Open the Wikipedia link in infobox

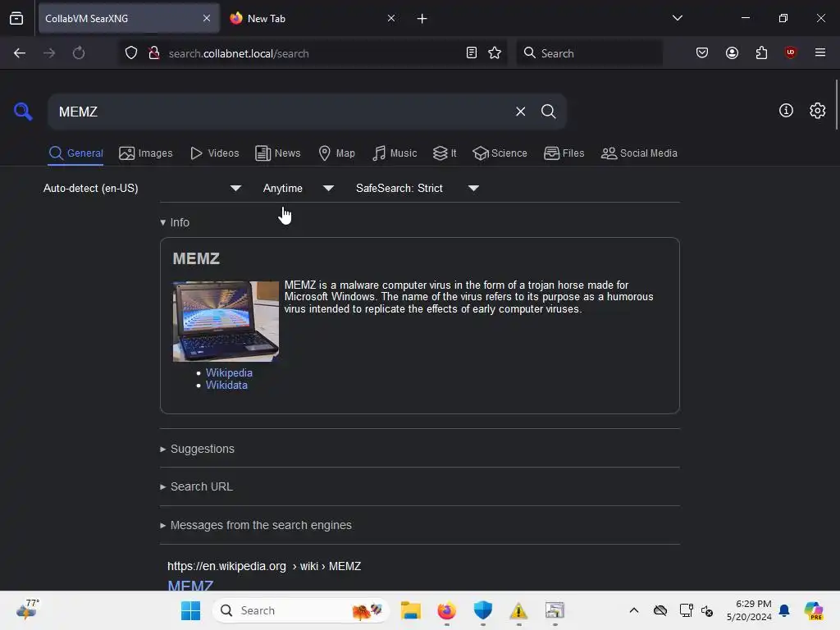[x=229, y=373]
